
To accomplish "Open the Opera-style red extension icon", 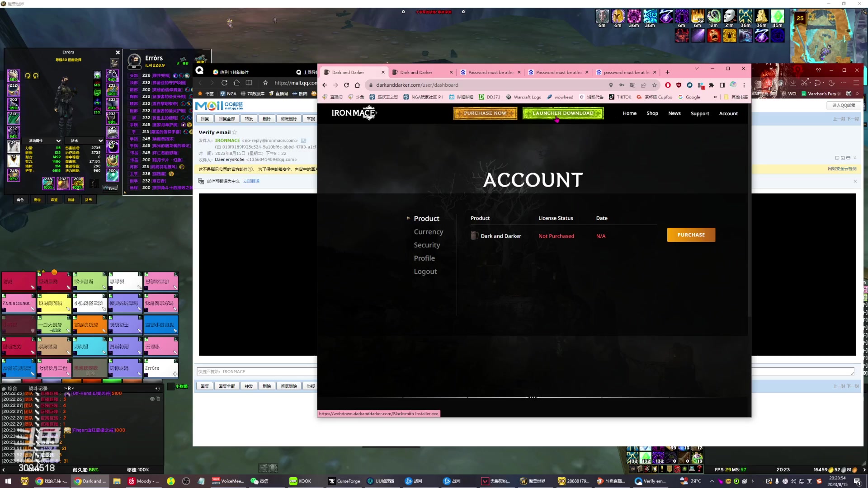I will [x=668, y=85].
